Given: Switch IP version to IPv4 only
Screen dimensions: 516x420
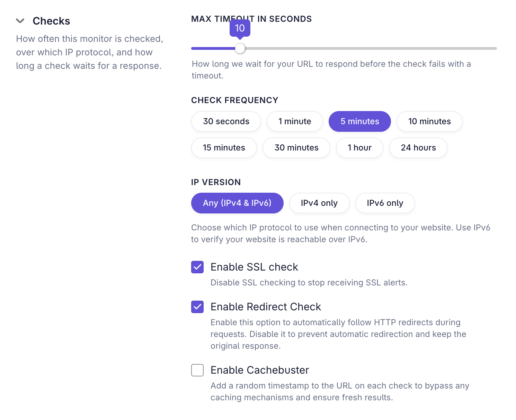Looking at the screenshot, I should (x=319, y=203).
